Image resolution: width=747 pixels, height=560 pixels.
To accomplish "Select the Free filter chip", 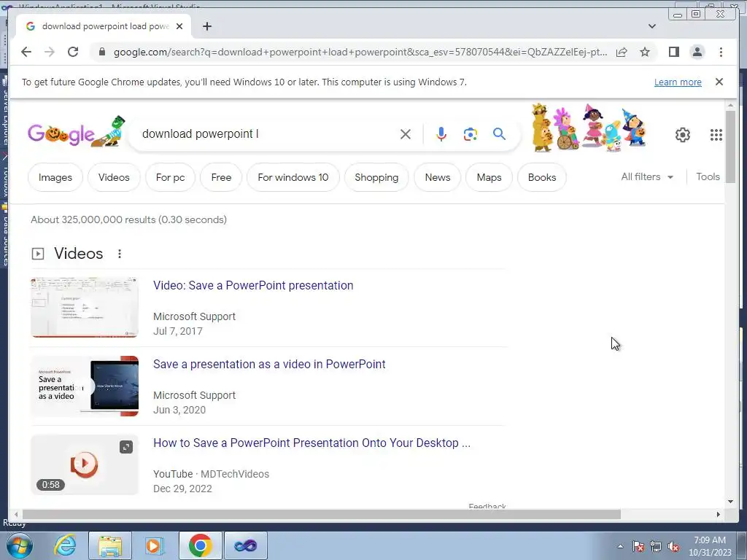I will pyautogui.click(x=221, y=177).
